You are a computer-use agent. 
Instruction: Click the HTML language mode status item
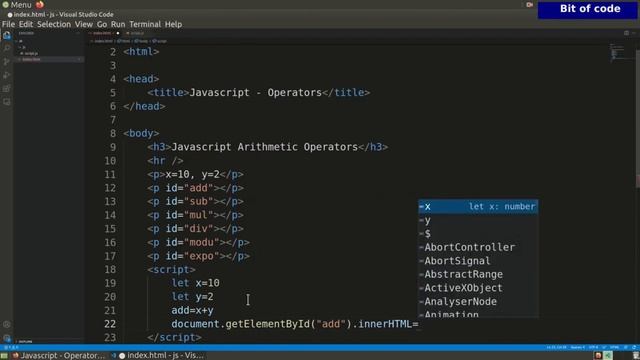[614, 347]
